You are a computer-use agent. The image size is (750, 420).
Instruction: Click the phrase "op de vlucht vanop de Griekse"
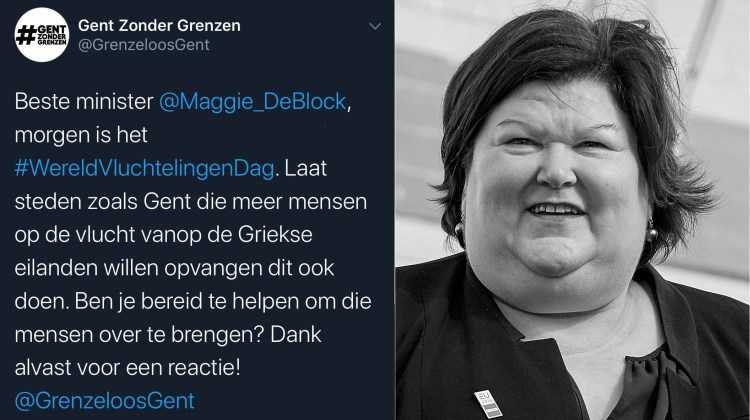click(163, 235)
